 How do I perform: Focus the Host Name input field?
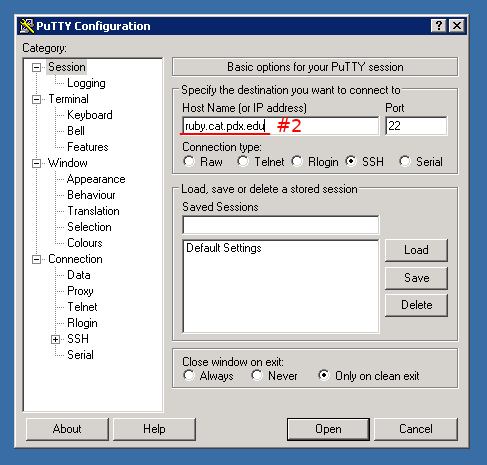point(281,126)
